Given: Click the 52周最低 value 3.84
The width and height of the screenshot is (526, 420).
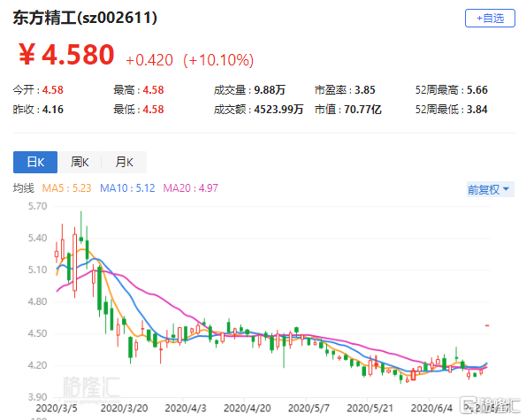Looking at the screenshot, I should click(477, 110).
